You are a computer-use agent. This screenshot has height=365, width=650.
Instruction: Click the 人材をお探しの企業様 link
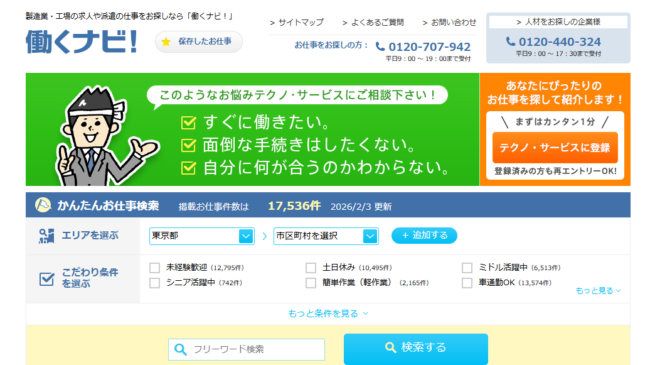(x=558, y=22)
